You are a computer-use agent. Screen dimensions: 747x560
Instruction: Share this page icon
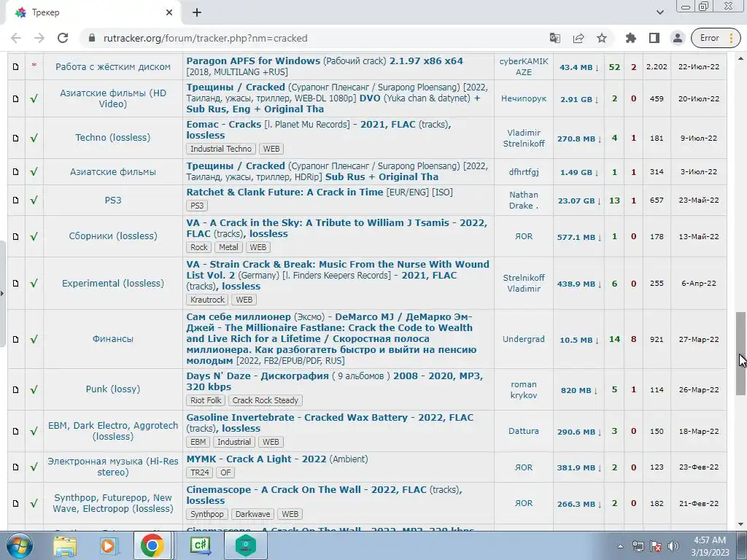[578, 38]
